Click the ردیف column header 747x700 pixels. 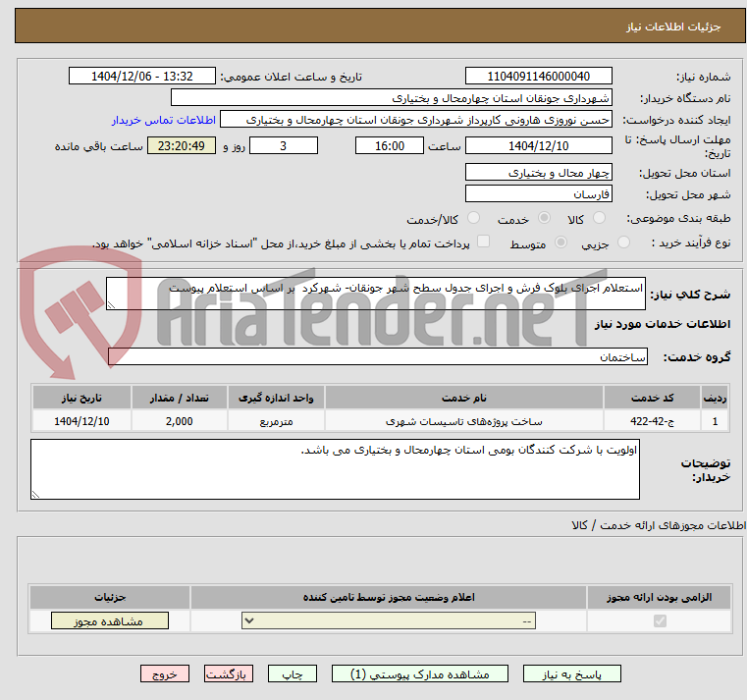click(715, 398)
